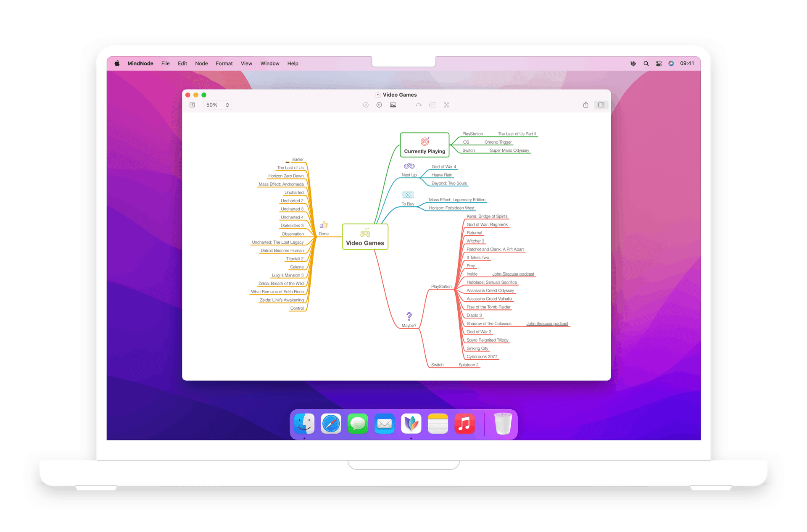Image resolution: width=807 pixels, height=532 pixels.
Task: Open the Format menu
Action: [x=224, y=63]
